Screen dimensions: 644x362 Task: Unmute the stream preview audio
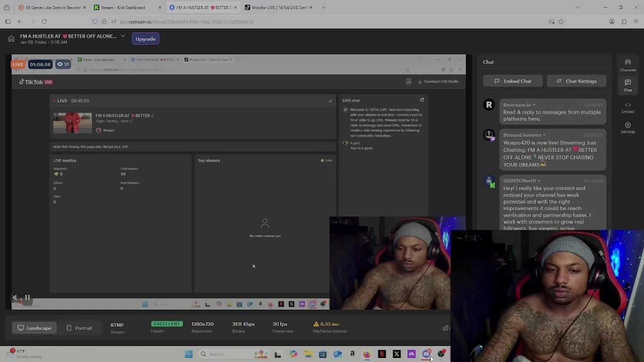(15, 298)
